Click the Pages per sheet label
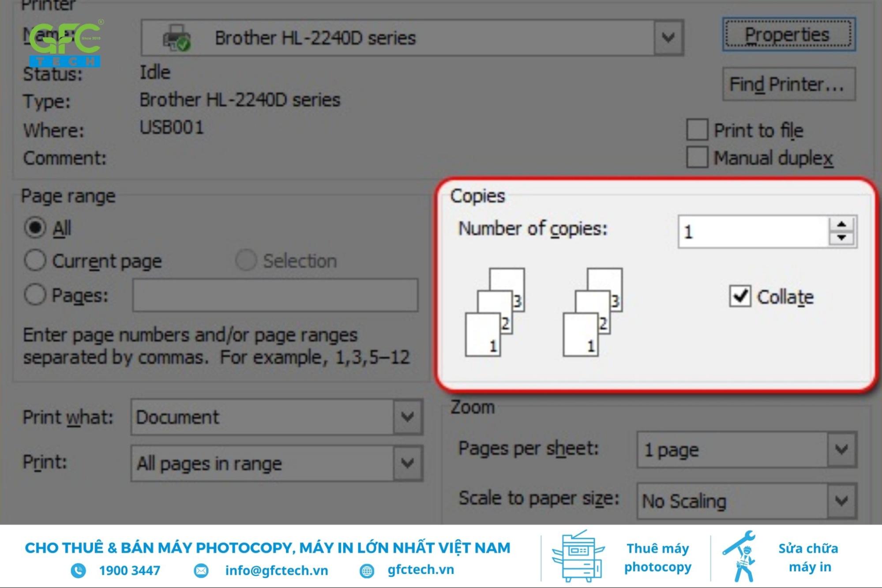The width and height of the screenshot is (882, 588). pos(529,448)
